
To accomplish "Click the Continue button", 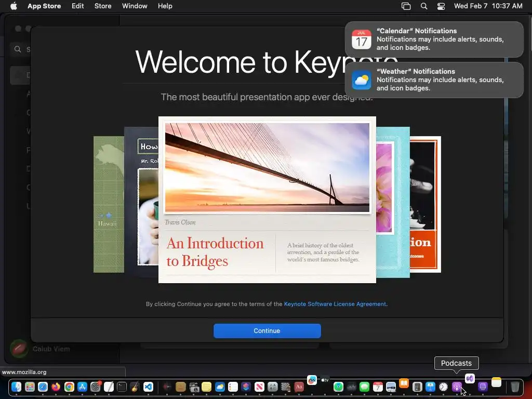I will pyautogui.click(x=267, y=331).
